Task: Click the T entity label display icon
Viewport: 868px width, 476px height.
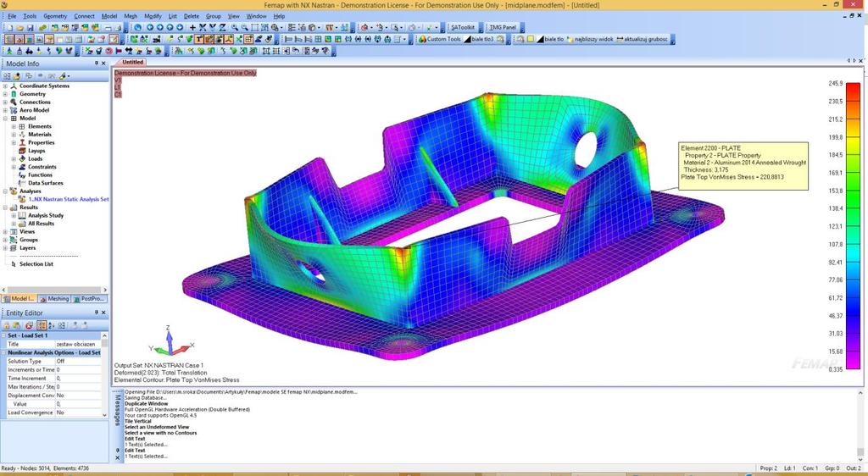Action: [198, 39]
